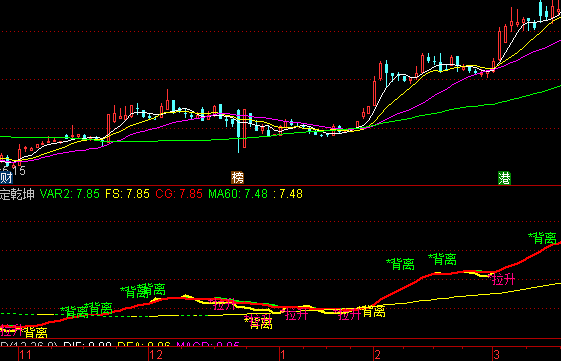The width and height of the screenshot is (561, 361).
Task: Select month 2 on the time axis
Action: coord(377,355)
